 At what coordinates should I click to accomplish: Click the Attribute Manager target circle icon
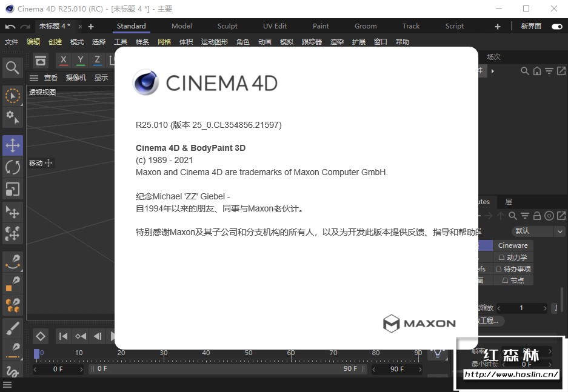tap(549, 216)
